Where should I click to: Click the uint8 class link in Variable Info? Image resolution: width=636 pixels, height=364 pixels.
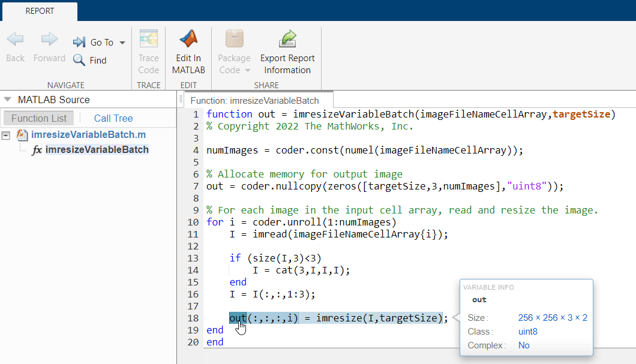(x=527, y=332)
